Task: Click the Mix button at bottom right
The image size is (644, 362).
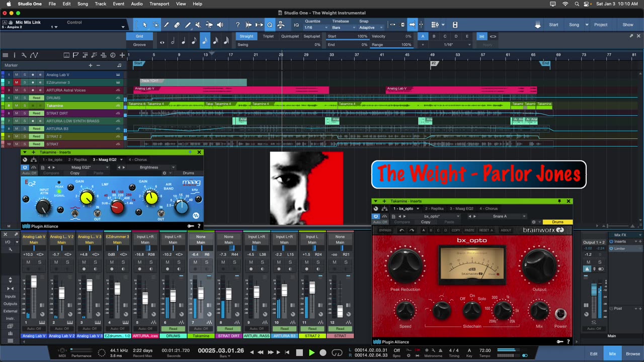Action: pyautogui.click(x=612, y=354)
